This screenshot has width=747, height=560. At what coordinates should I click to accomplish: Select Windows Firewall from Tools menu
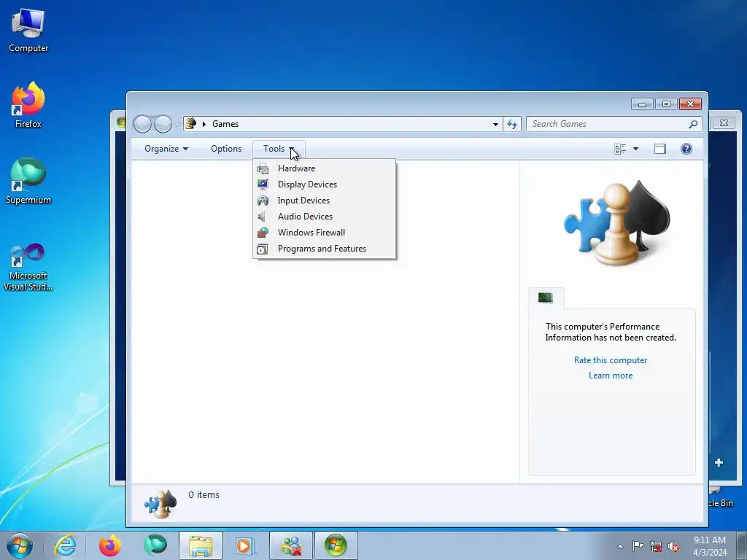(324, 233)
